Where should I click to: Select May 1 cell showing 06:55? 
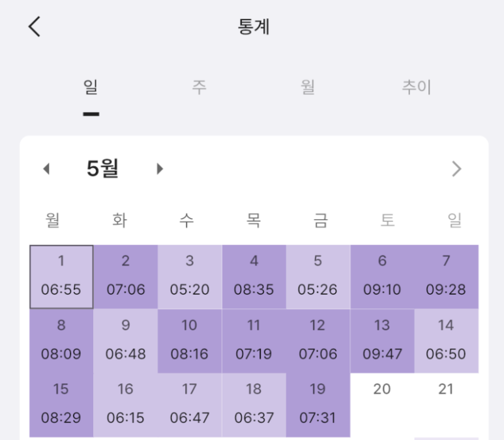pos(61,277)
